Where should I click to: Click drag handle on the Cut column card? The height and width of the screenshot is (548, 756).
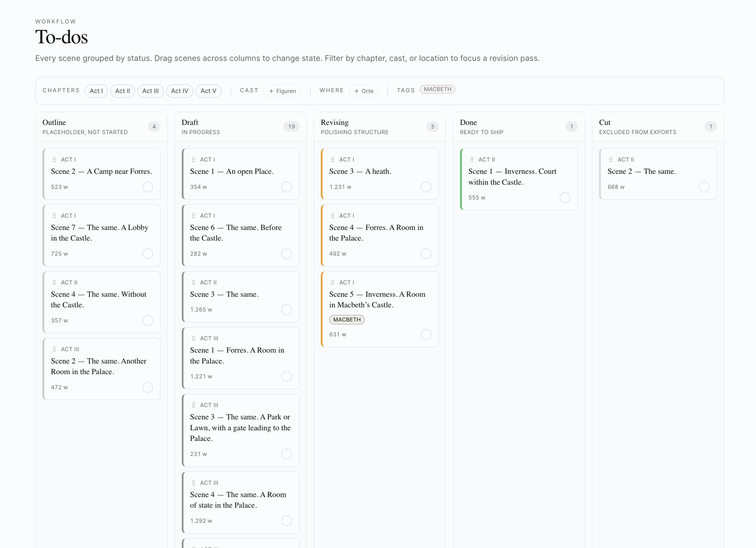[x=611, y=160]
